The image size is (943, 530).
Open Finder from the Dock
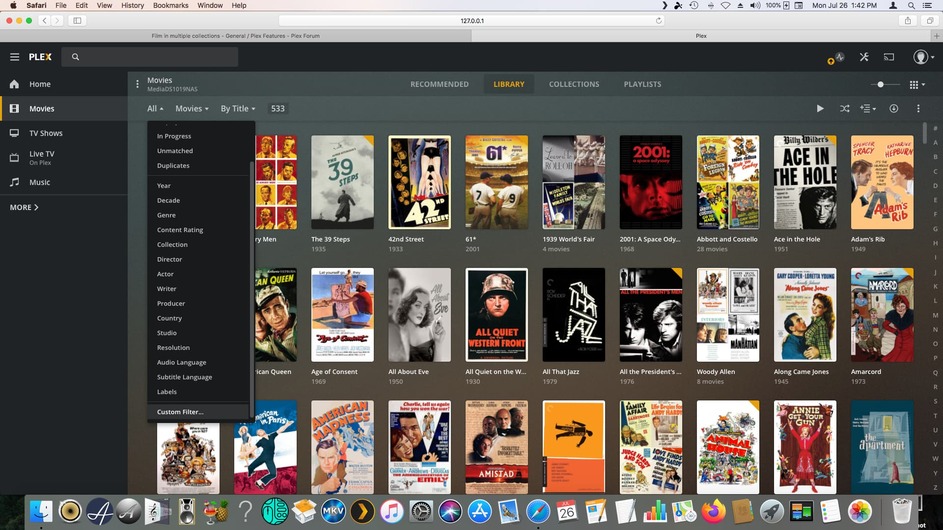coord(41,512)
